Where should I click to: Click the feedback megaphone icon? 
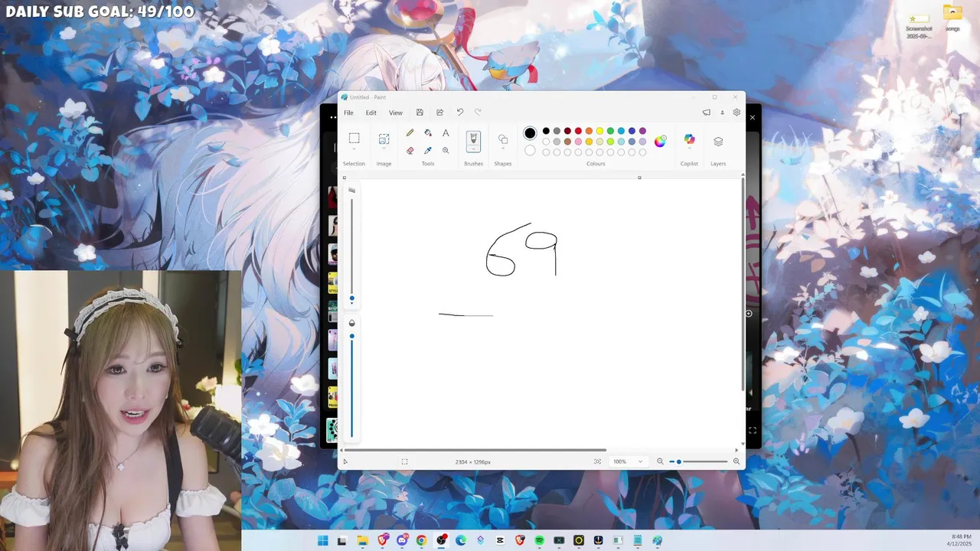pos(706,112)
